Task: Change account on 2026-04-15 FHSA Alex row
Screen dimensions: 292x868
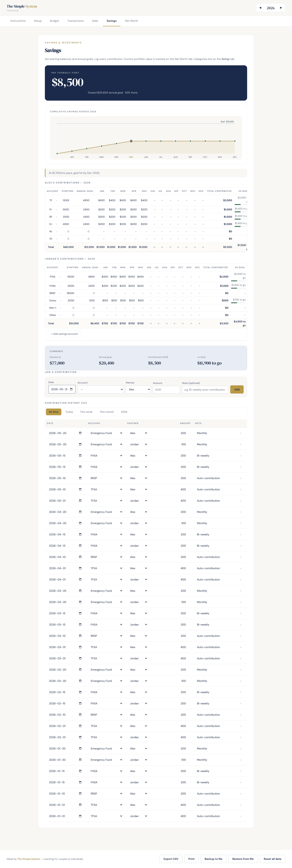Action: pyautogui.click(x=106, y=534)
